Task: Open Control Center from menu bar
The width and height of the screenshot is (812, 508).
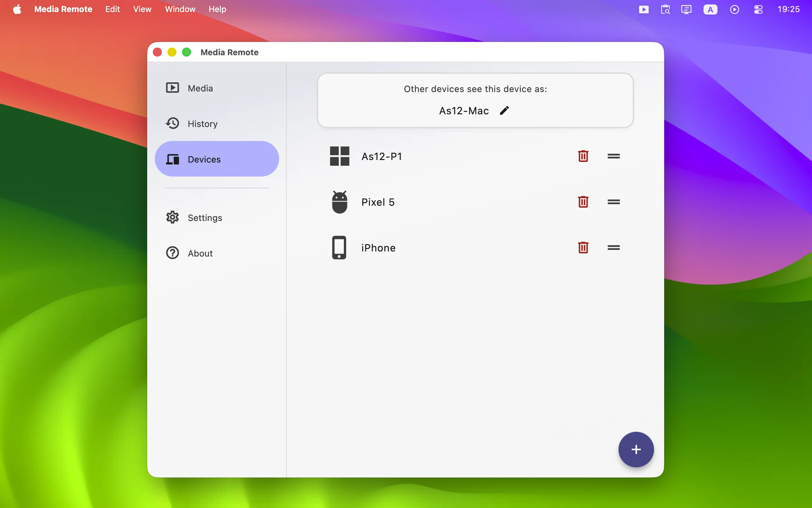Action: (x=758, y=10)
